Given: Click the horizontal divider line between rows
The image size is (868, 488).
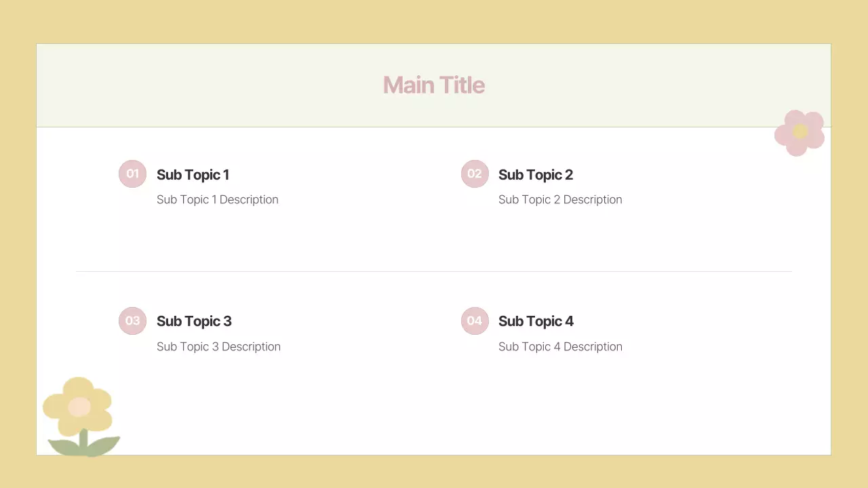Looking at the screenshot, I should (434, 271).
